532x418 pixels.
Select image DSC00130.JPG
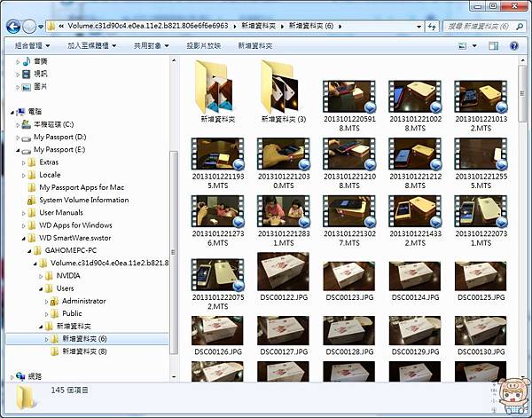(481, 335)
